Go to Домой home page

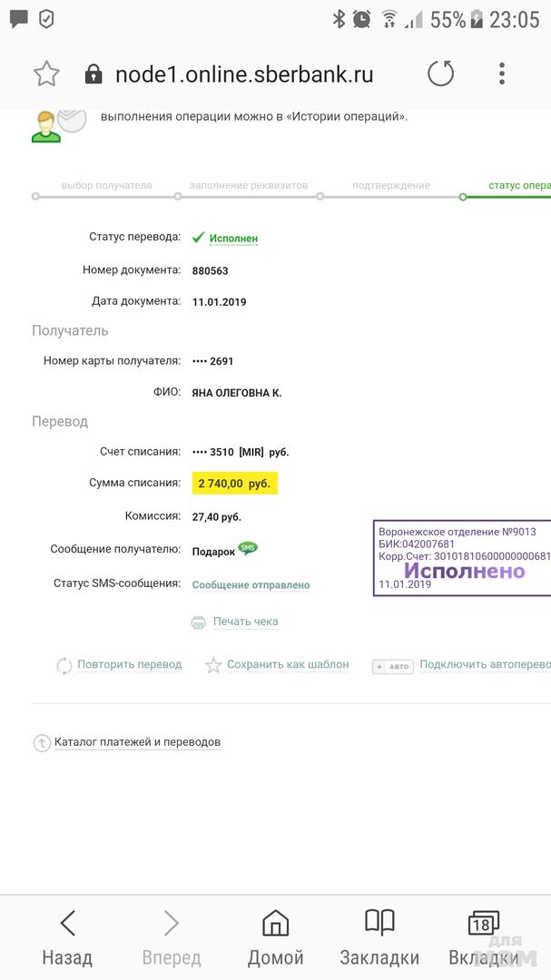coord(275,938)
